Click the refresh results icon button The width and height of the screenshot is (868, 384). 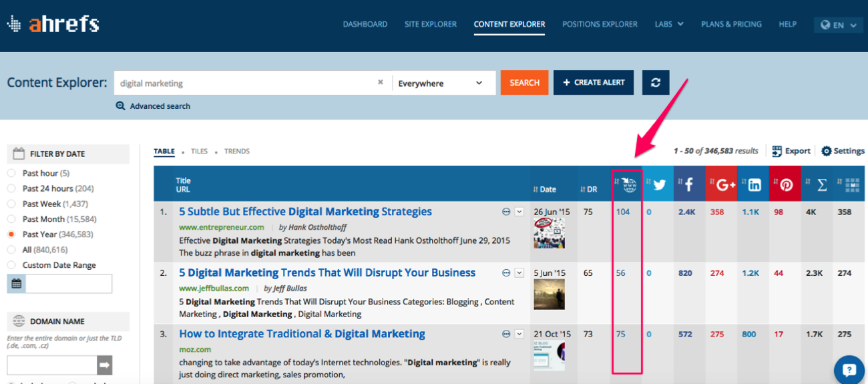coord(656,83)
